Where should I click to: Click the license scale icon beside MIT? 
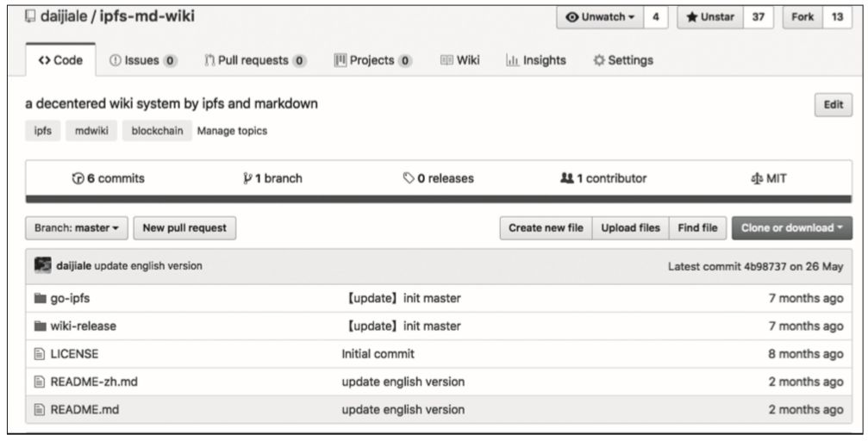pyautogui.click(x=757, y=178)
